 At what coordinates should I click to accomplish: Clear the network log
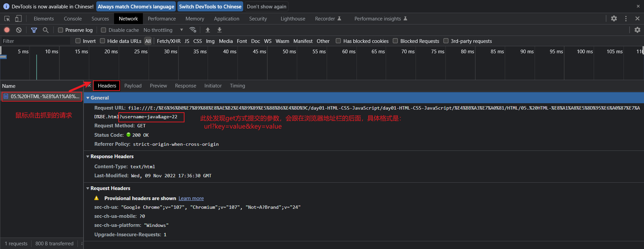point(19,30)
